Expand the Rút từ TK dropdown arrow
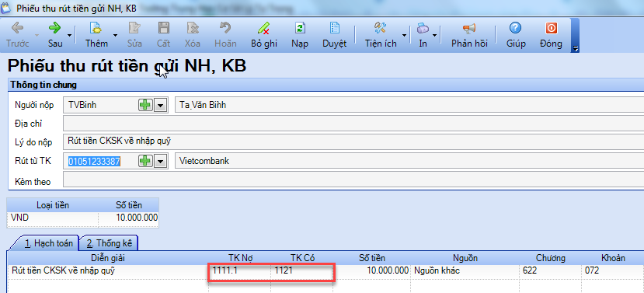This screenshot has height=293, width=644. pos(160,162)
